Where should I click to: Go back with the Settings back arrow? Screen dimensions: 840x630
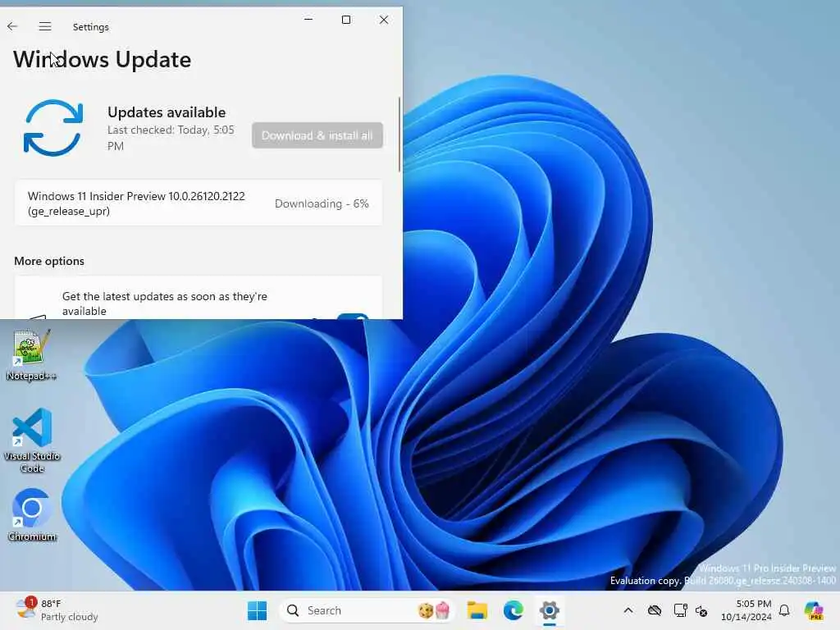12,26
